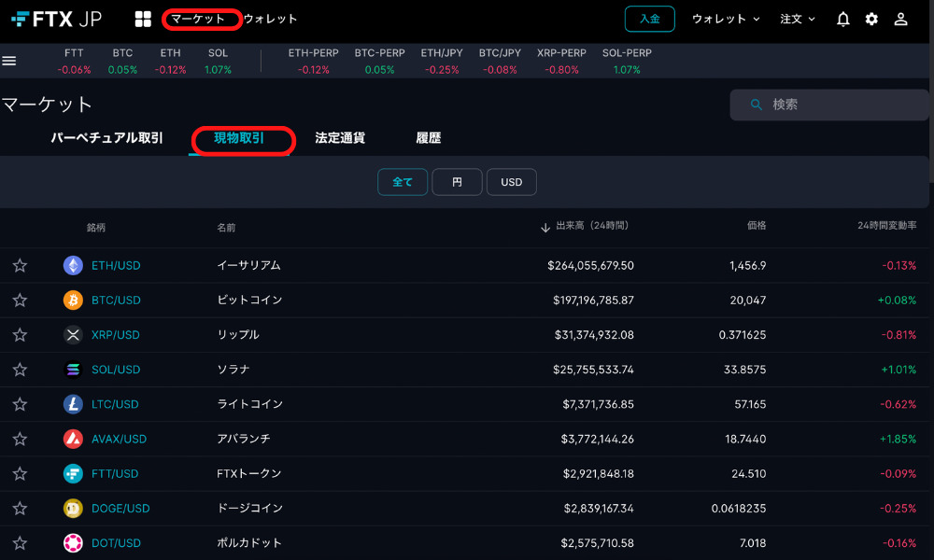Favorite AVAX/USD with the star

tap(20, 439)
